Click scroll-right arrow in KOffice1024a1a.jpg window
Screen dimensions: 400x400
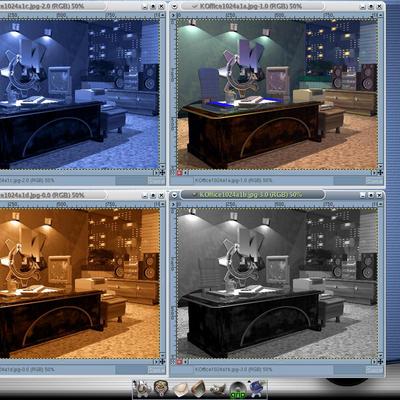374,173
